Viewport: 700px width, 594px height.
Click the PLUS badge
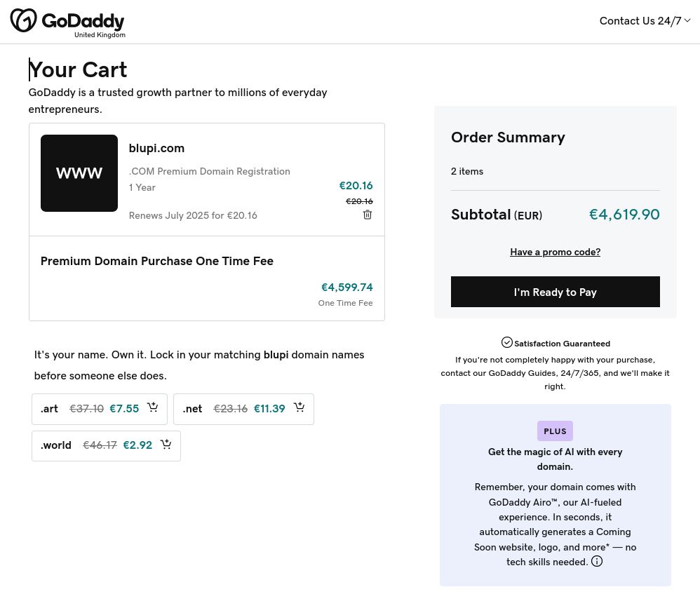click(555, 431)
